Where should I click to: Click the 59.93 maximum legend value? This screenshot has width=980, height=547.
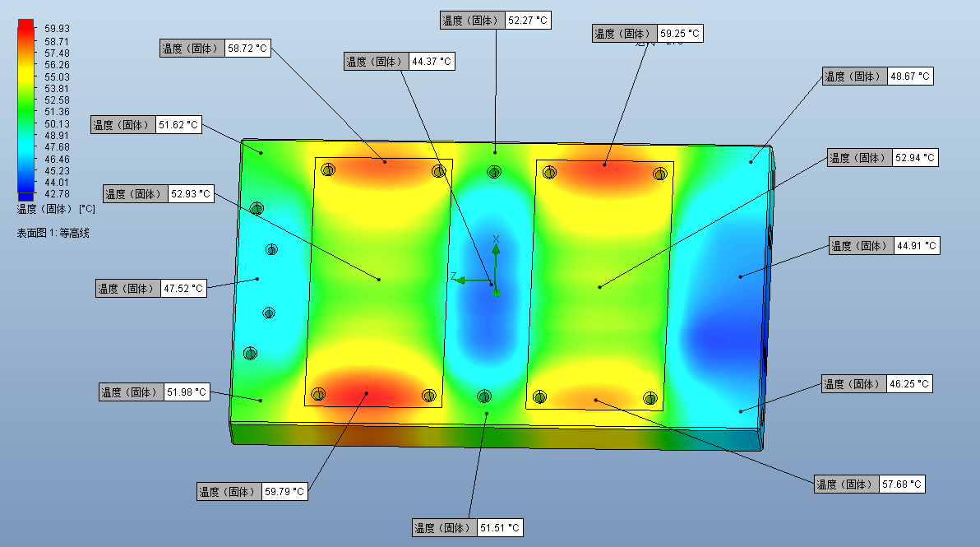coord(56,29)
